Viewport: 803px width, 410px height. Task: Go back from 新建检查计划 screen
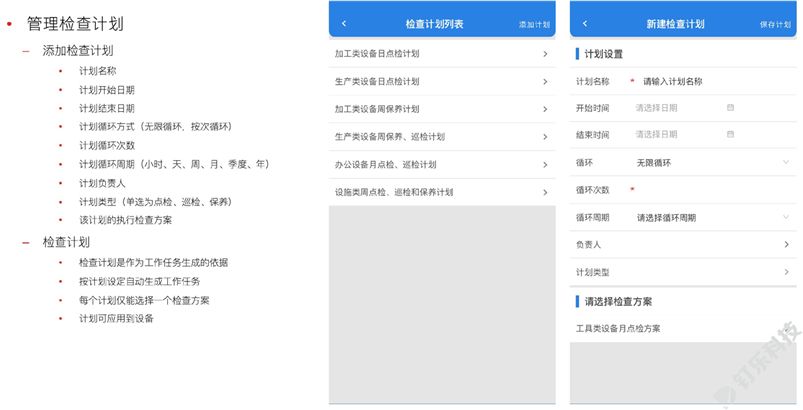point(585,24)
